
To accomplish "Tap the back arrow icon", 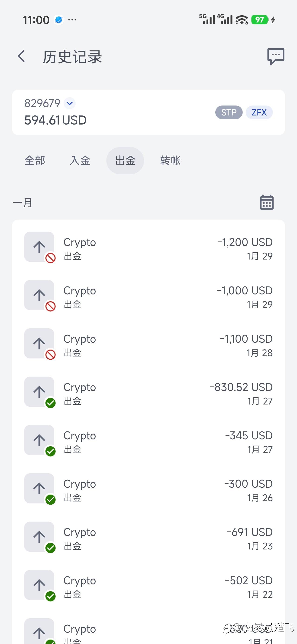I will coord(22,56).
